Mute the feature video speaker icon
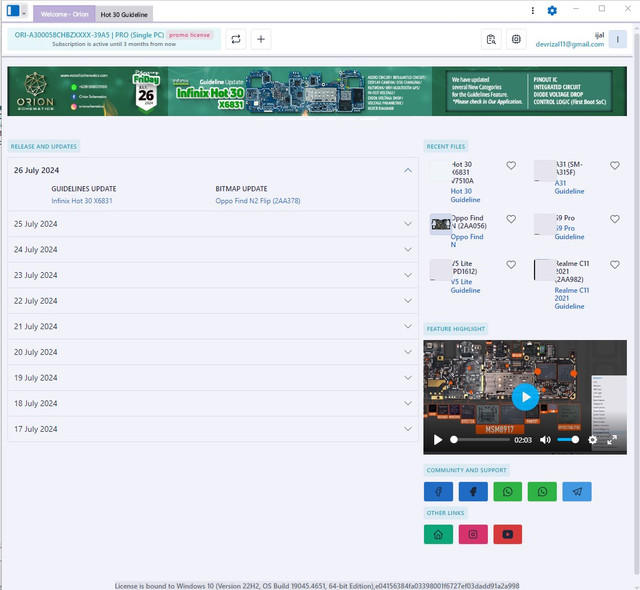 545,440
